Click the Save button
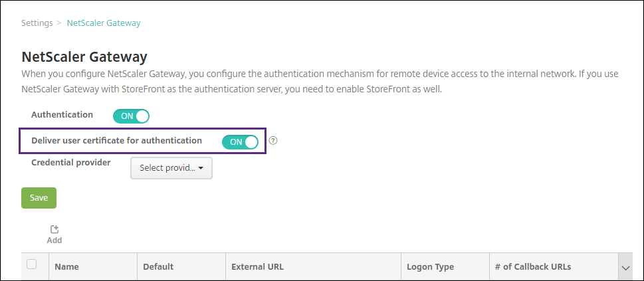 (39, 198)
